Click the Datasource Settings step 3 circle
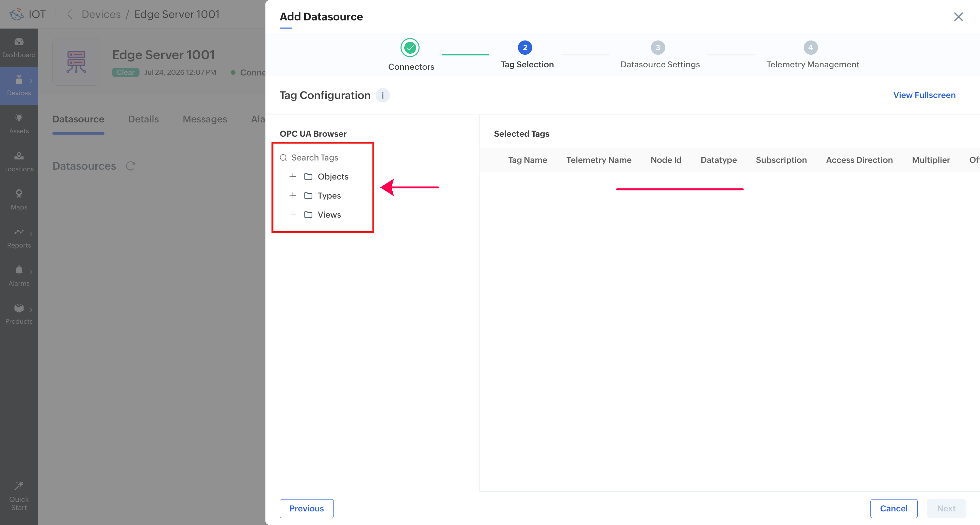Screen dimensions: 980x525 (658, 48)
